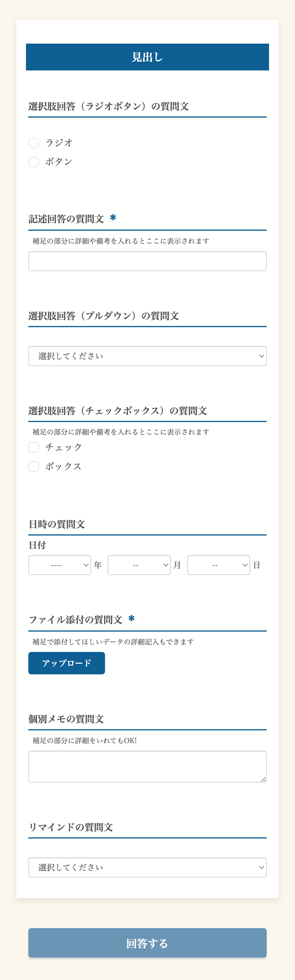
Task: Click inside the 個別メモ memo textarea
Action: pyautogui.click(x=147, y=766)
